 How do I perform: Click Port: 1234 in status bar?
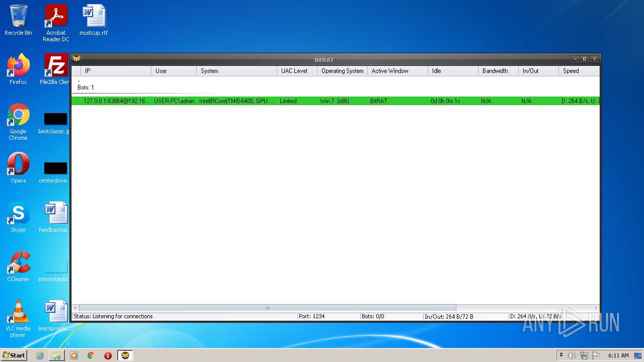tap(311, 316)
